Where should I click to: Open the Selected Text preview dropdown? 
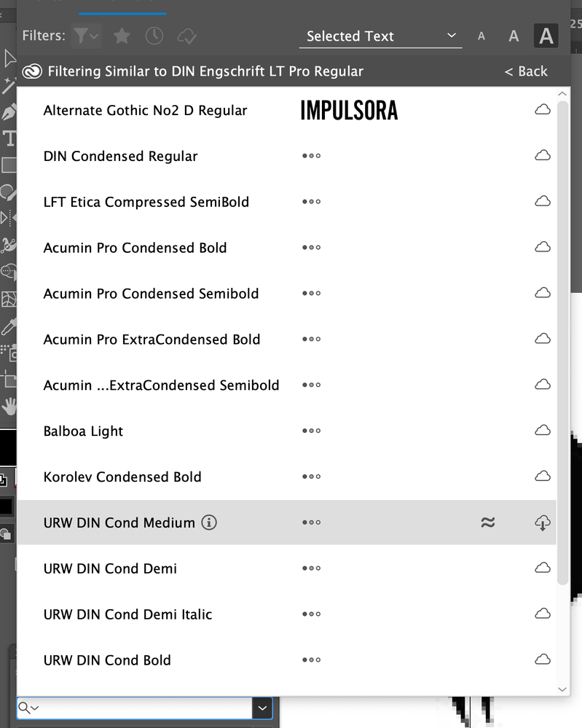(x=380, y=36)
